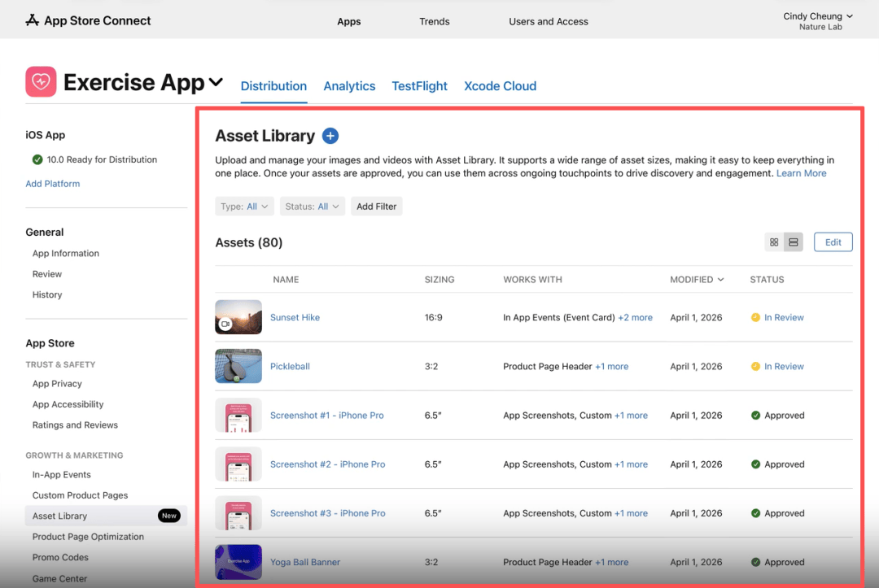Open Review in General sidebar section
The image size is (879, 588).
(47, 274)
